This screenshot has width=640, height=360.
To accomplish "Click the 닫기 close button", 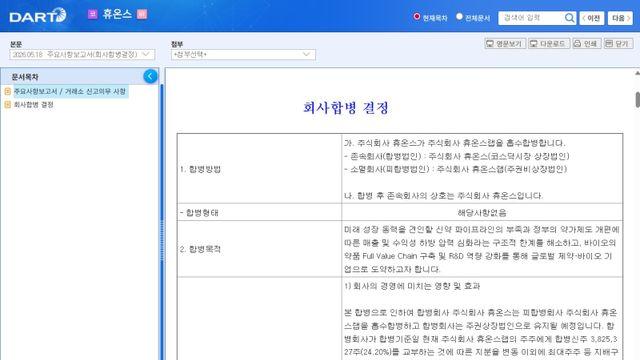I will point(618,43).
